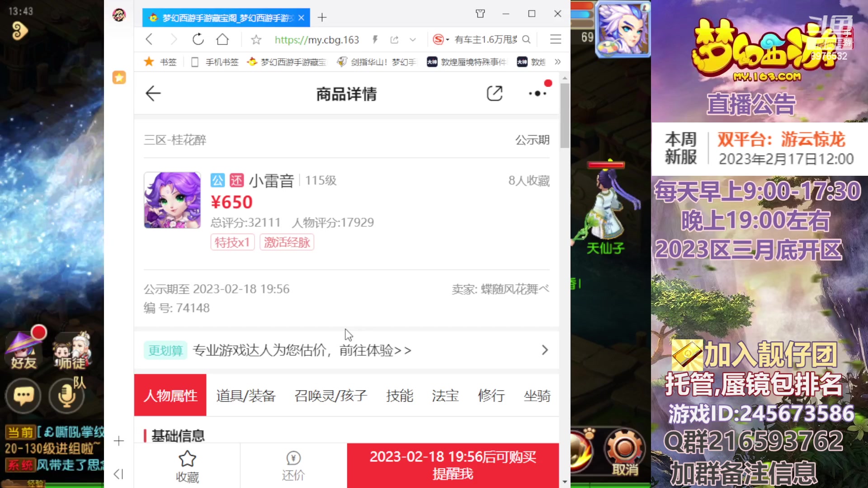Click the game voice microphone icon
This screenshot has width=868, height=488.
[x=66, y=395]
